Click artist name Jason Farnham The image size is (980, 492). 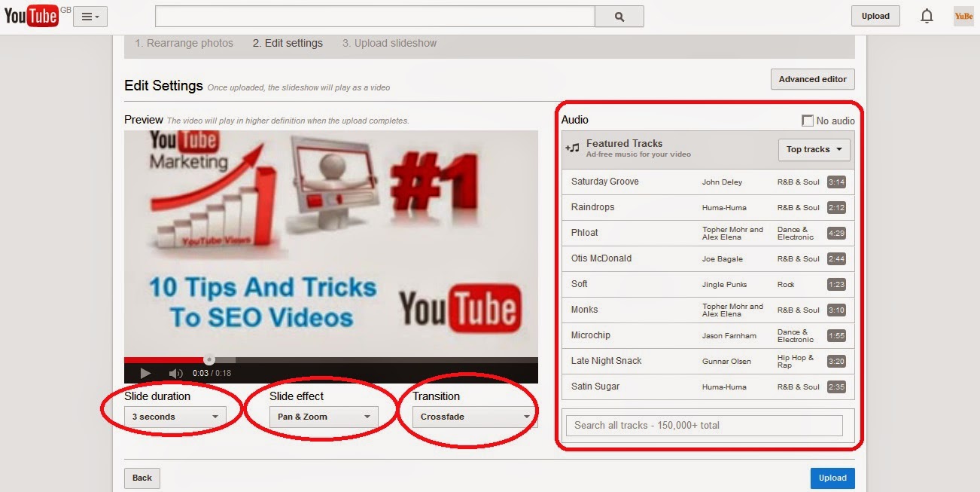click(x=729, y=336)
